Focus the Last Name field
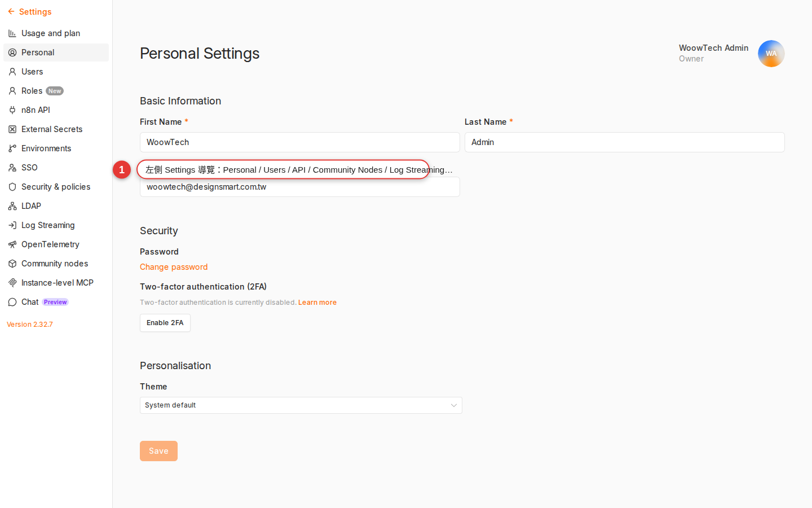 point(625,142)
